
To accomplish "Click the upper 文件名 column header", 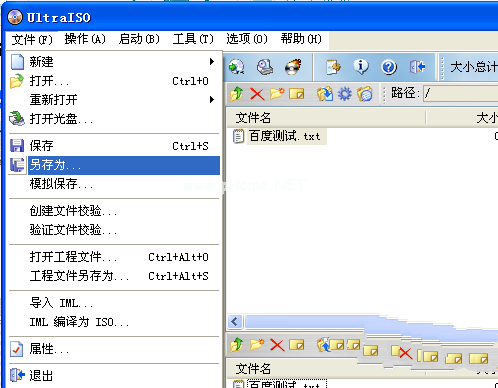I will [x=326, y=118].
